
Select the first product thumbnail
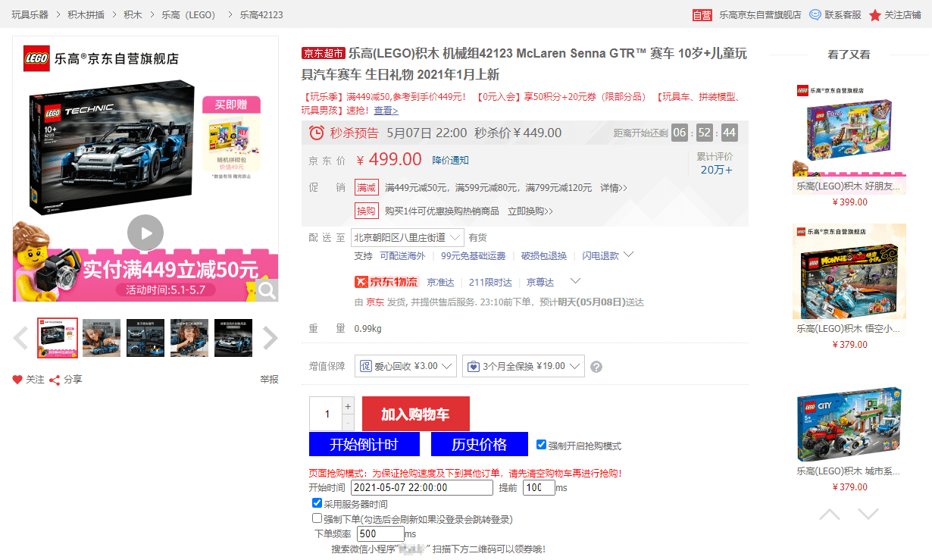pos(58,338)
